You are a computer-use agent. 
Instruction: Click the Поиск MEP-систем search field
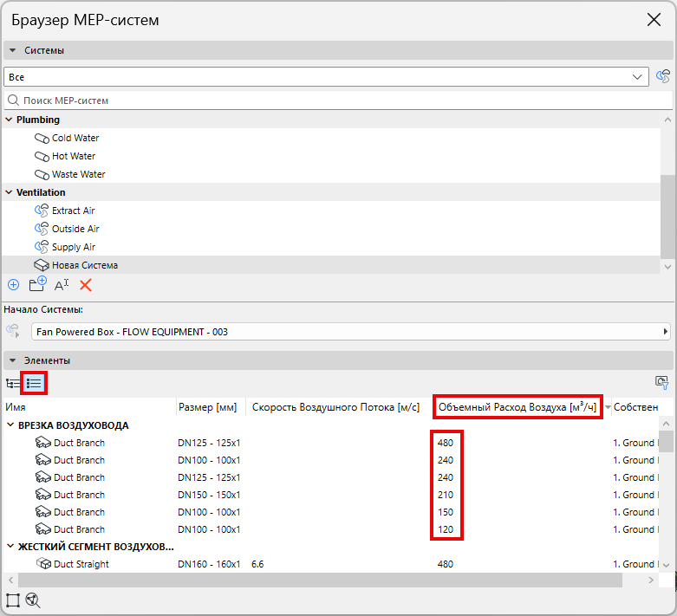pos(338,101)
